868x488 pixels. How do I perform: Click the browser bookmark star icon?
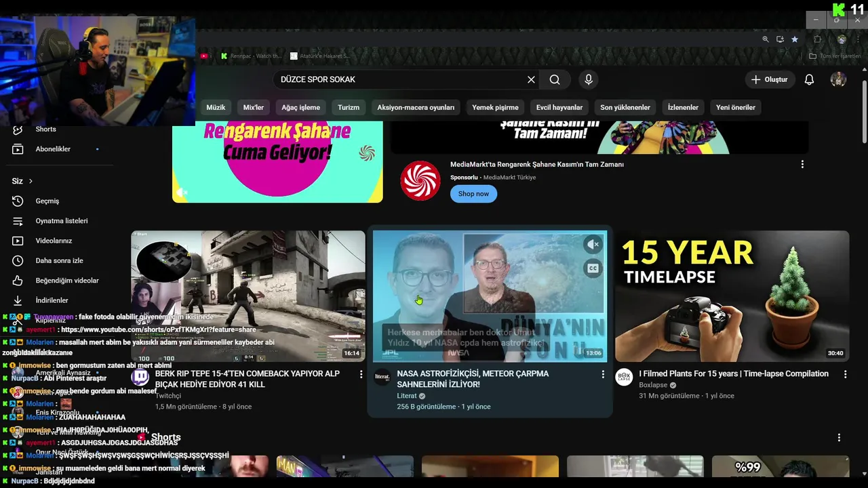coord(795,39)
